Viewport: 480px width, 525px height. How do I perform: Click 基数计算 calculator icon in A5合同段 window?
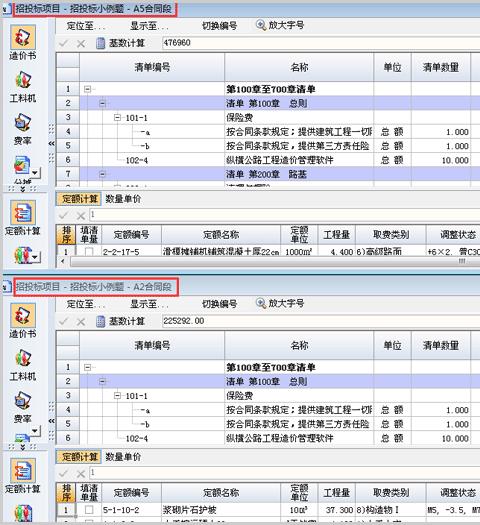pos(100,43)
